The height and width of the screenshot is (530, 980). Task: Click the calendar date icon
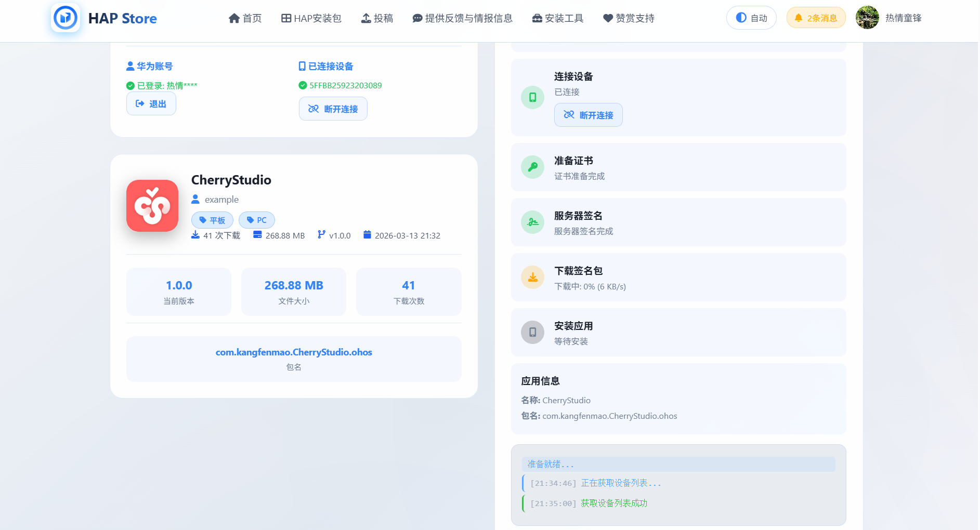367,235
